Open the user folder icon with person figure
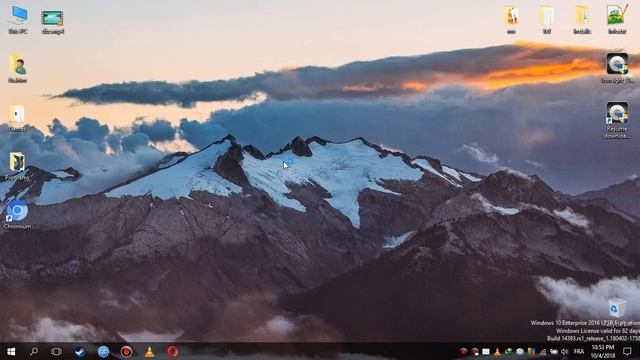This screenshot has height=360, width=640. 18,68
